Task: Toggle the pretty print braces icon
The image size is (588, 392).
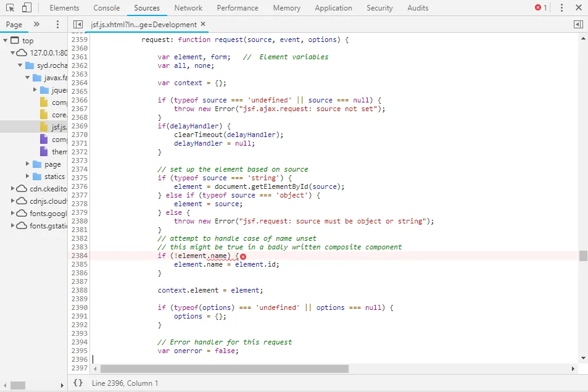Action: click(78, 383)
